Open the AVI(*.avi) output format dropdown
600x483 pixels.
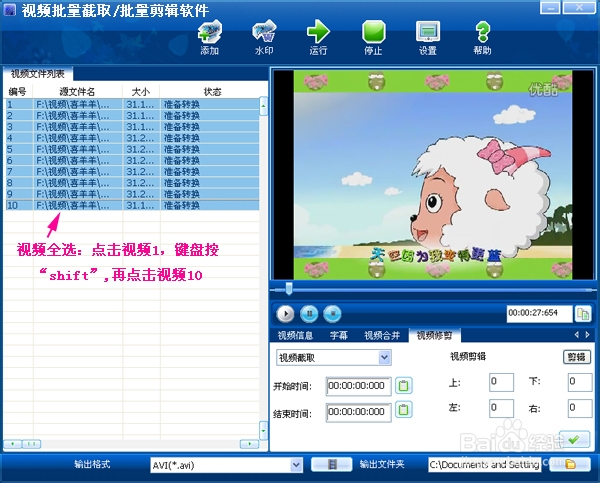coord(296,465)
